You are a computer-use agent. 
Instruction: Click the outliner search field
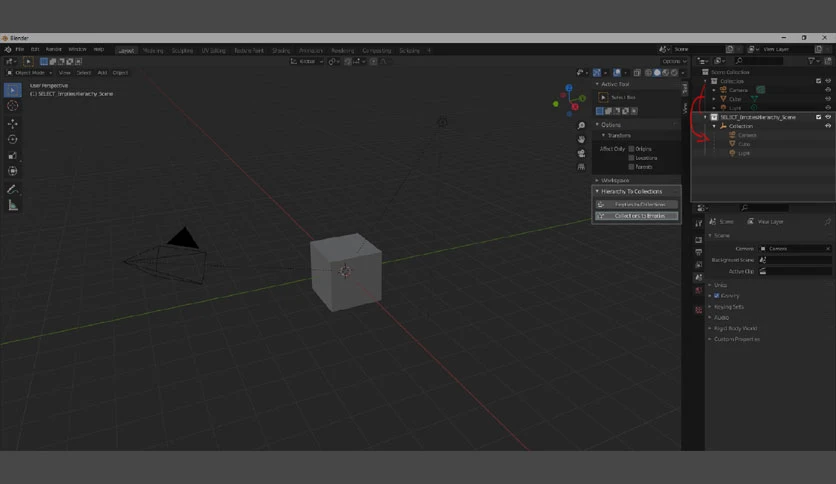click(x=758, y=61)
